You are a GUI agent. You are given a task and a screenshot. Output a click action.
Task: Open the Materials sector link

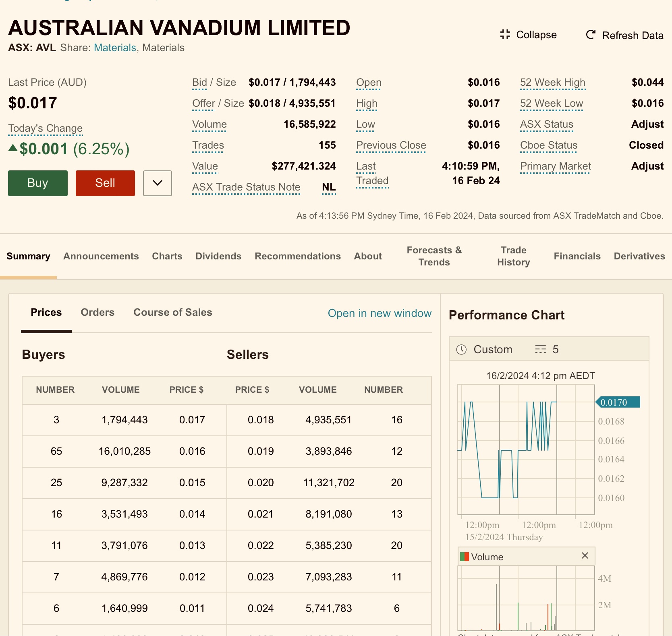(x=115, y=48)
